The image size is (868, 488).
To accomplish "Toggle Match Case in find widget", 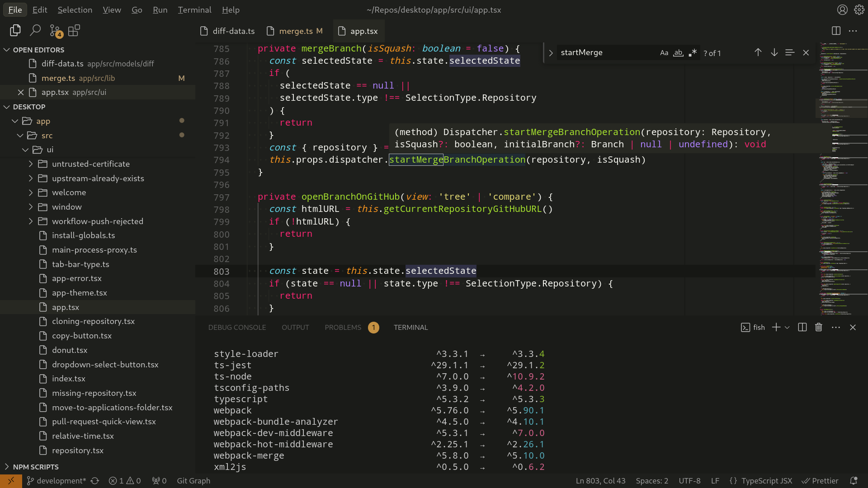I will [664, 53].
